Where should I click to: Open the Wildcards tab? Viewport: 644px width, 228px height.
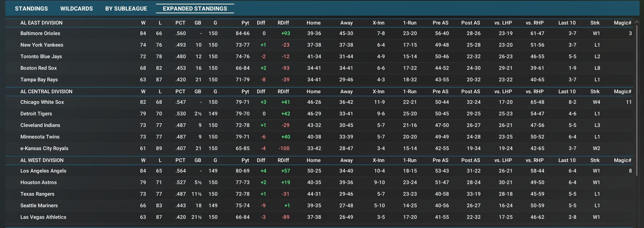(76, 9)
